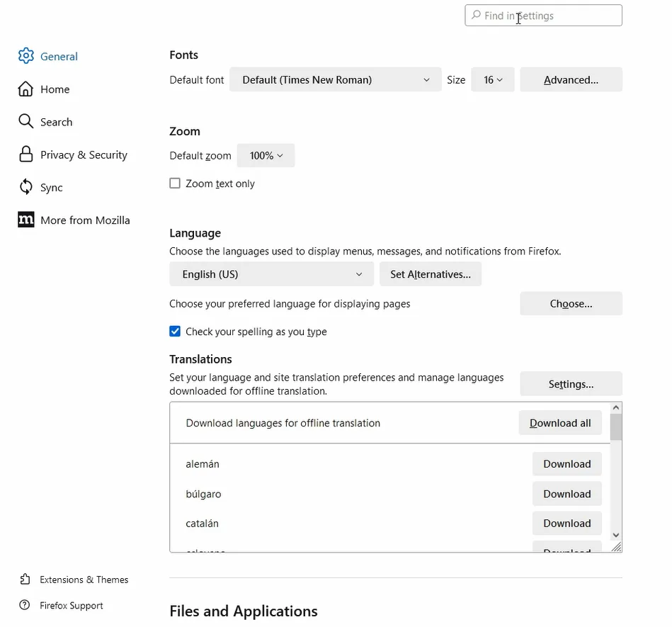Screen dimensions: 672x627
Task: Click 'Choose your preferred language for displaying pages' text
Action: coord(290,304)
